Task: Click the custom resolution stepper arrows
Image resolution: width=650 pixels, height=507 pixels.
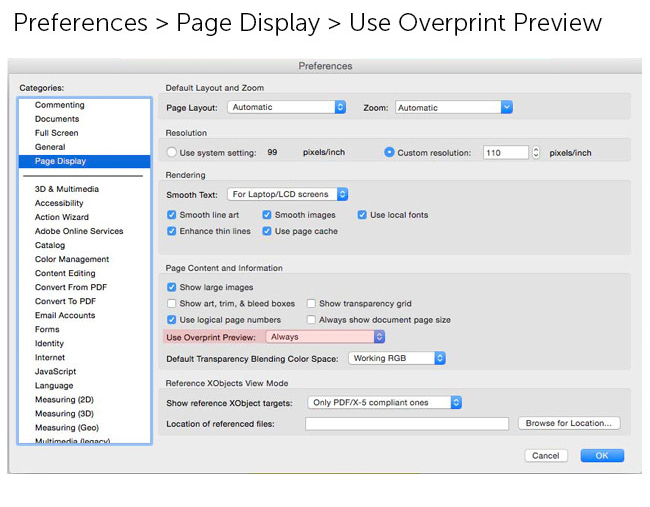Action: (536, 153)
